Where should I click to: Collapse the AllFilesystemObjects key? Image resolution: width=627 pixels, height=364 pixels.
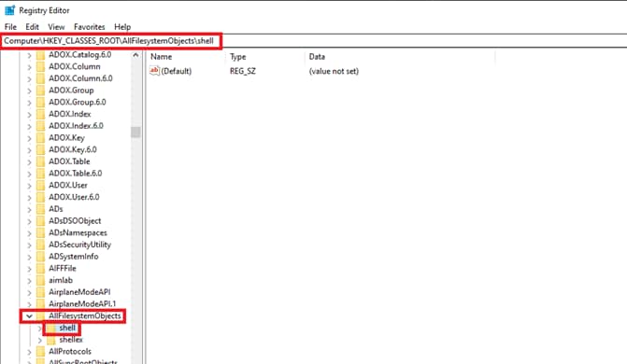click(x=29, y=316)
